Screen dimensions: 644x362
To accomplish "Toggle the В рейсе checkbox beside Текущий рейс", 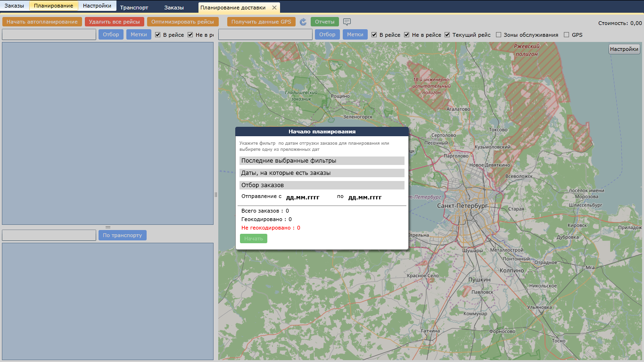I will tap(374, 35).
